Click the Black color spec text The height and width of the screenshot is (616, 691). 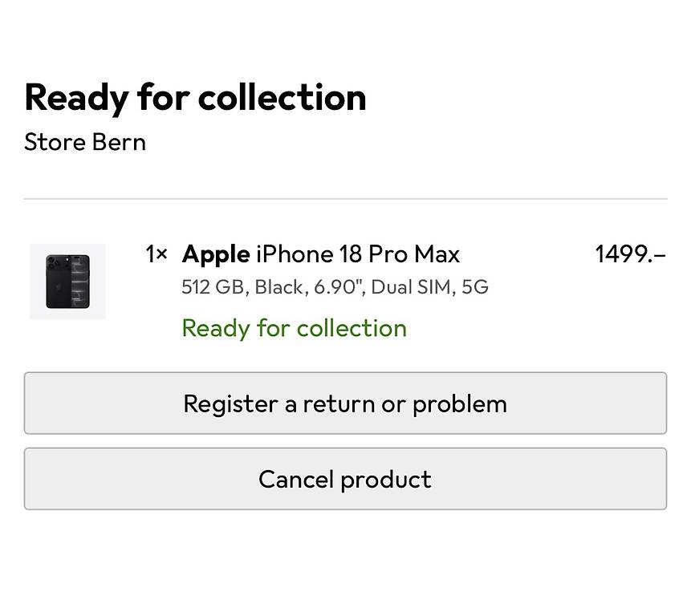(279, 287)
